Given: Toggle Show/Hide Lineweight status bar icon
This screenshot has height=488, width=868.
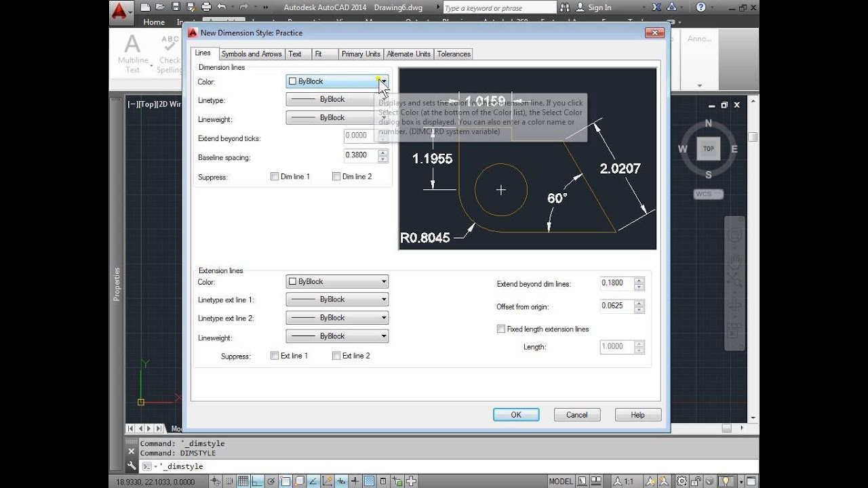Looking at the screenshot, I should (x=355, y=481).
